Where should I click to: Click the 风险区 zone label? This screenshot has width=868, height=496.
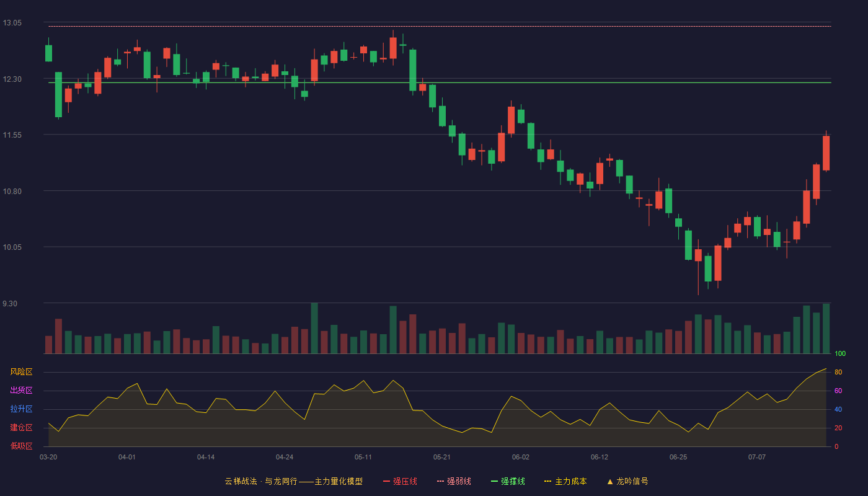21,372
